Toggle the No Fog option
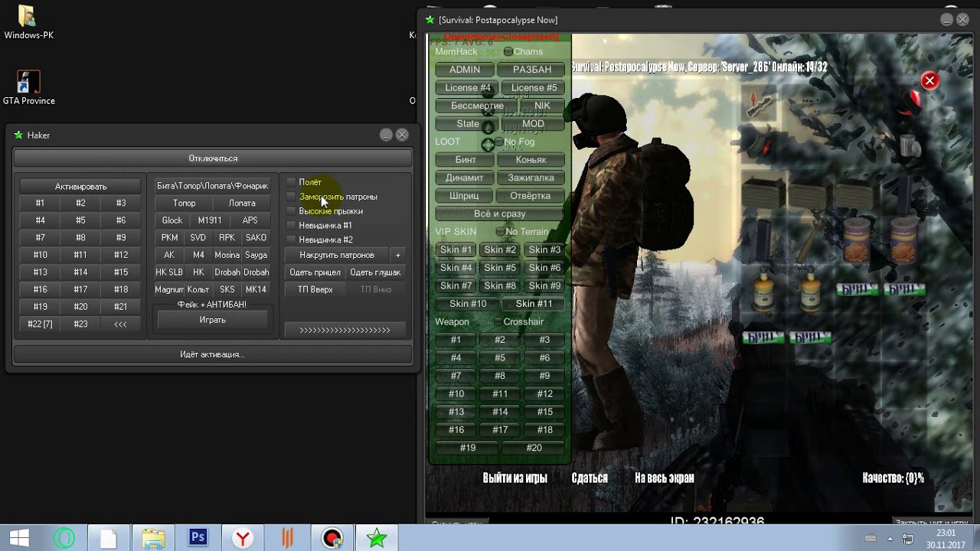The height and width of the screenshot is (551, 980). tap(499, 142)
